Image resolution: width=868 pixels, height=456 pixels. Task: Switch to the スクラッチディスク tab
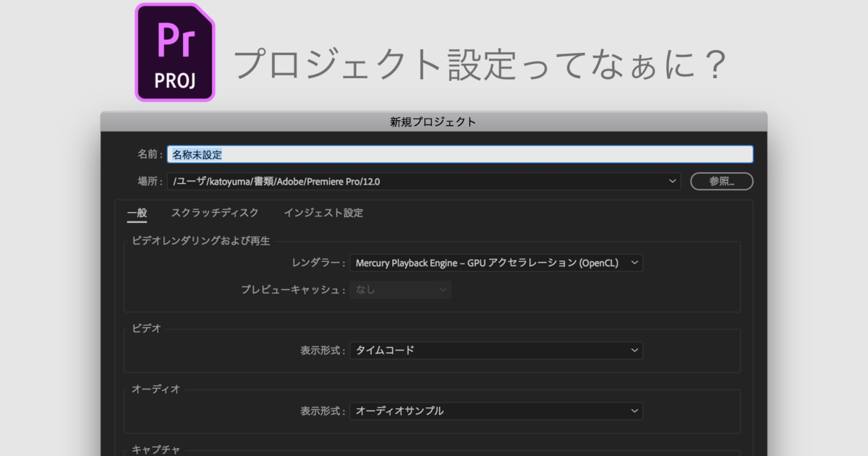215,213
